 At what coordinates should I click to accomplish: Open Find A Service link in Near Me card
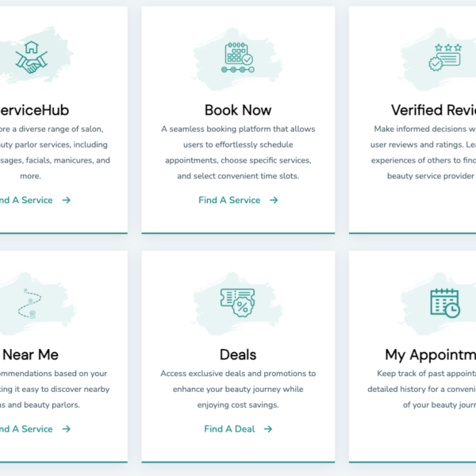tap(25, 428)
